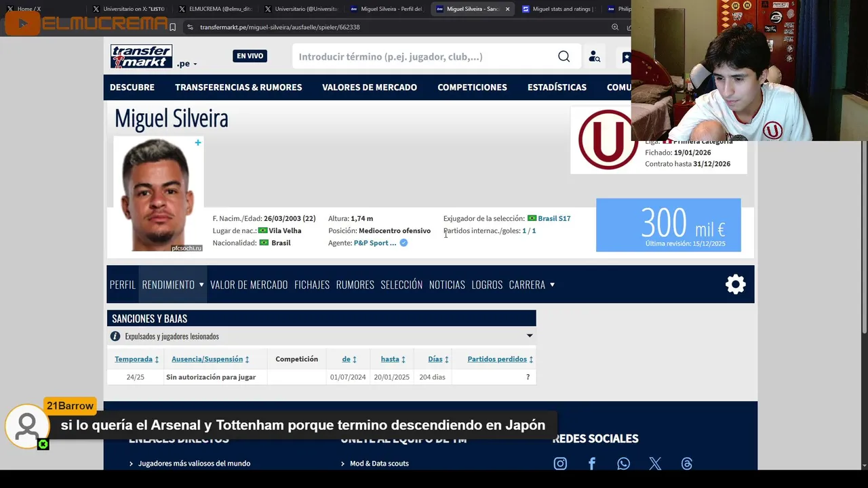Switch to the NOTICIAS tab
The width and height of the screenshot is (868, 488).
[447, 285]
